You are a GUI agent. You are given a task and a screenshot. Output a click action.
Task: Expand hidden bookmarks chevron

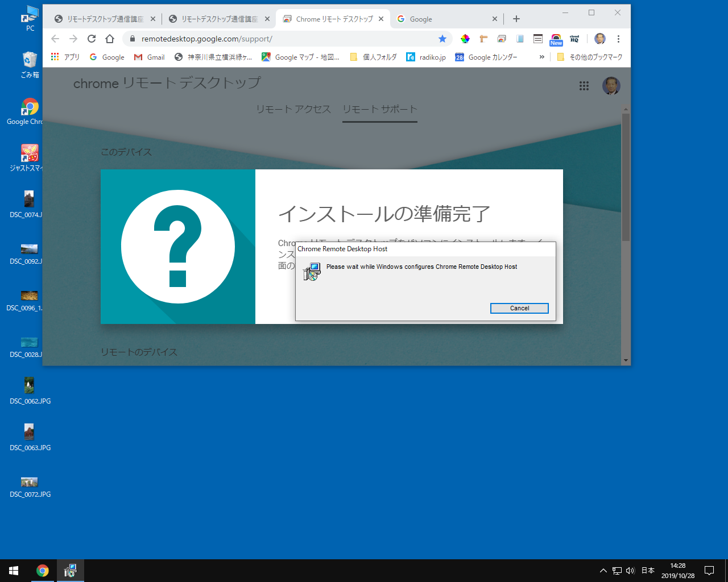point(541,57)
